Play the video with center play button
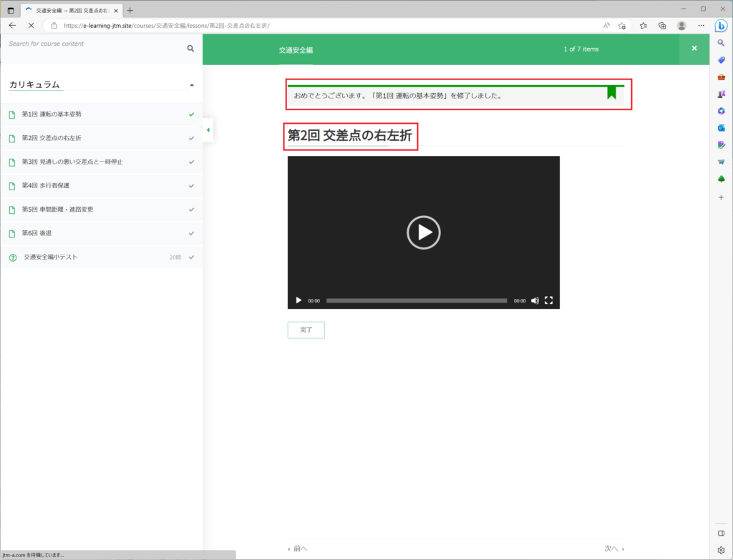This screenshot has height=560, width=733. (x=423, y=232)
